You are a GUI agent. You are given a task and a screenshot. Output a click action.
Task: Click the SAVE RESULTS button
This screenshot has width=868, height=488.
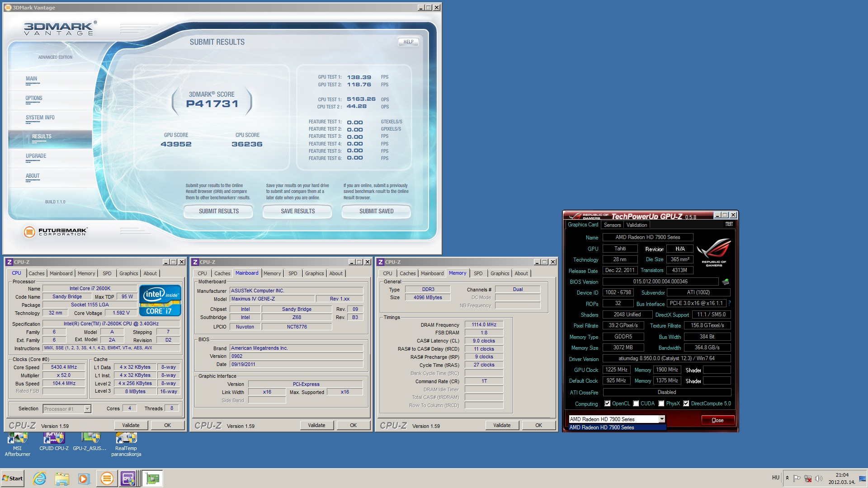click(x=297, y=211)
